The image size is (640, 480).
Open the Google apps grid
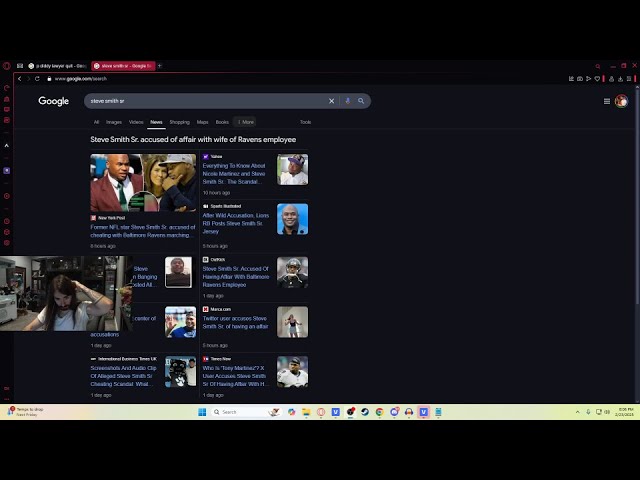pos(607,101)
